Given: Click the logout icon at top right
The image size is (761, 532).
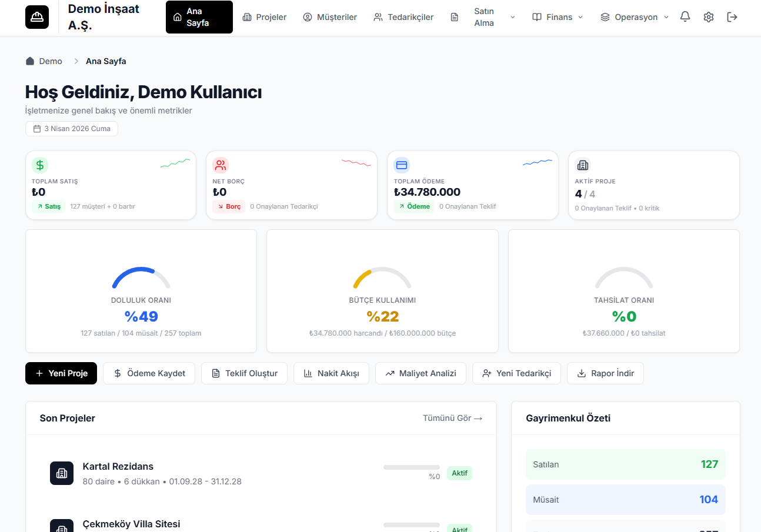Looking at the screenshot, I should pyautogui.click(x=732, y=17).
